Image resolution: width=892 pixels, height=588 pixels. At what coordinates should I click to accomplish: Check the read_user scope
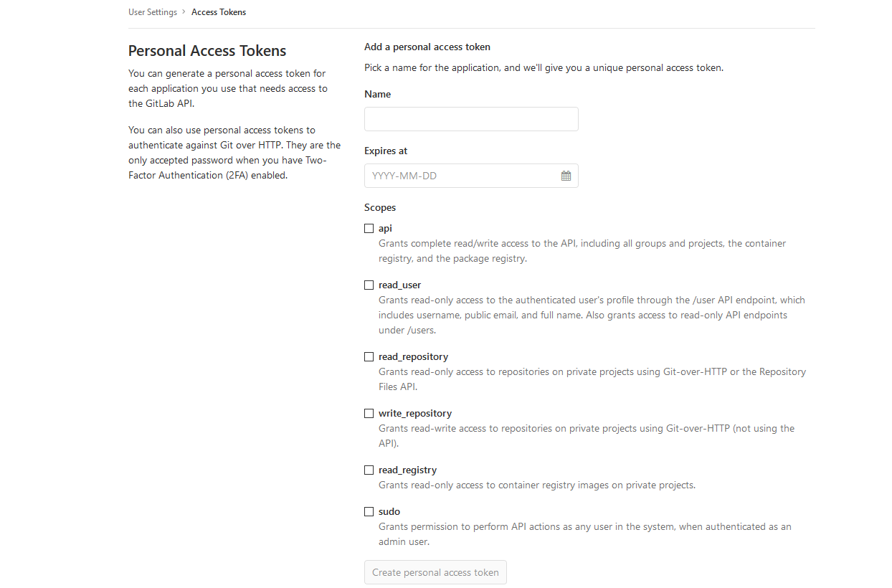[x=369, y=285]
